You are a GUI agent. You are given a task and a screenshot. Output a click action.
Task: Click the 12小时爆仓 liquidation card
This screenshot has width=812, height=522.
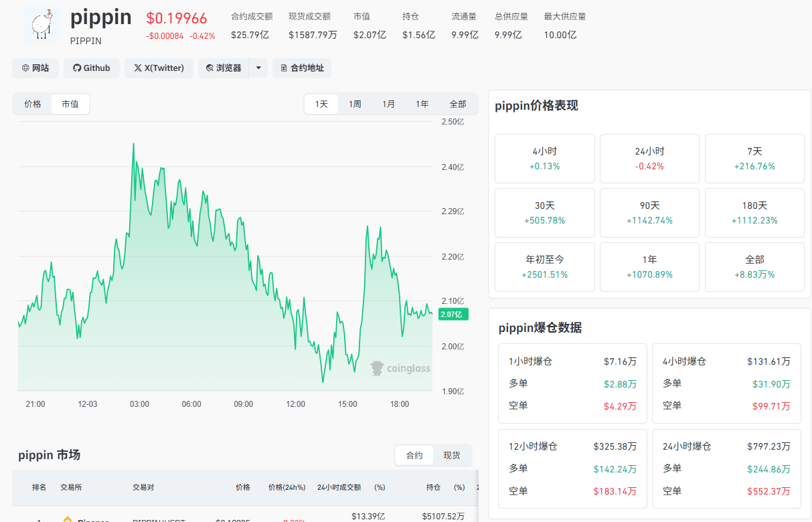pos(572,468)
